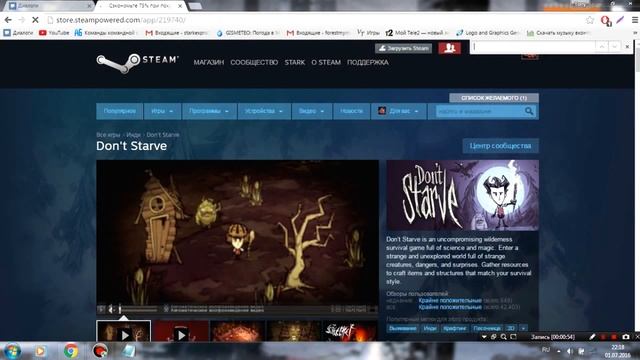
Task: Click the store search magnifier icon
Action: [x=529, y=111]
